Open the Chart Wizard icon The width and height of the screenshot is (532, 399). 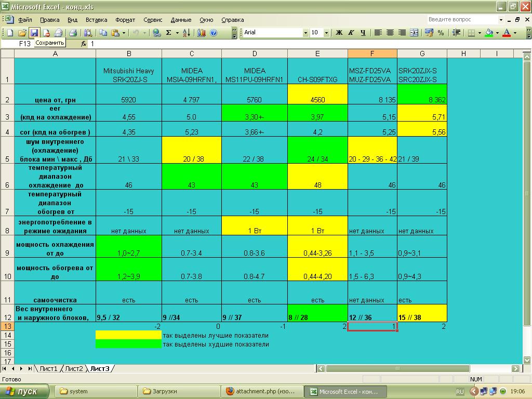(x=202, y=33)
